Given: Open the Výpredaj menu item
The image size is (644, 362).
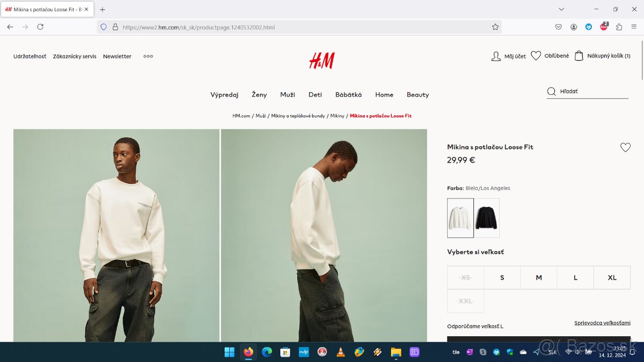Looking at the screenshot, I should click(x=224, y=94).
